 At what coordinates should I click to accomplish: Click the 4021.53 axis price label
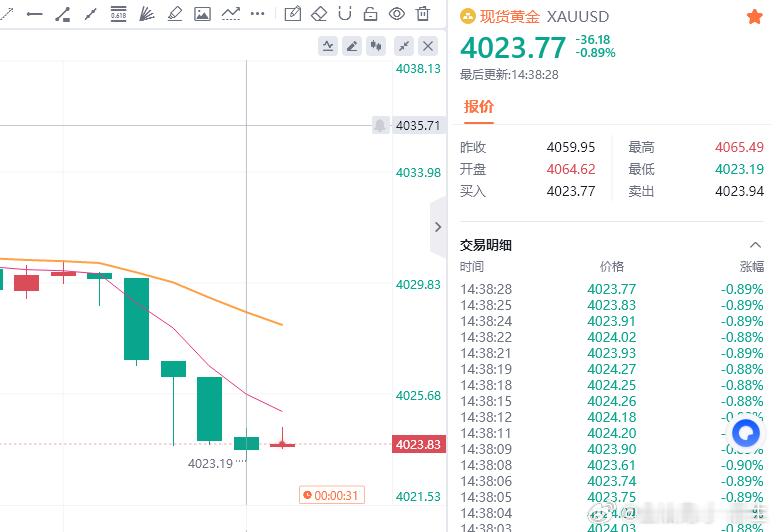[418, 496]
